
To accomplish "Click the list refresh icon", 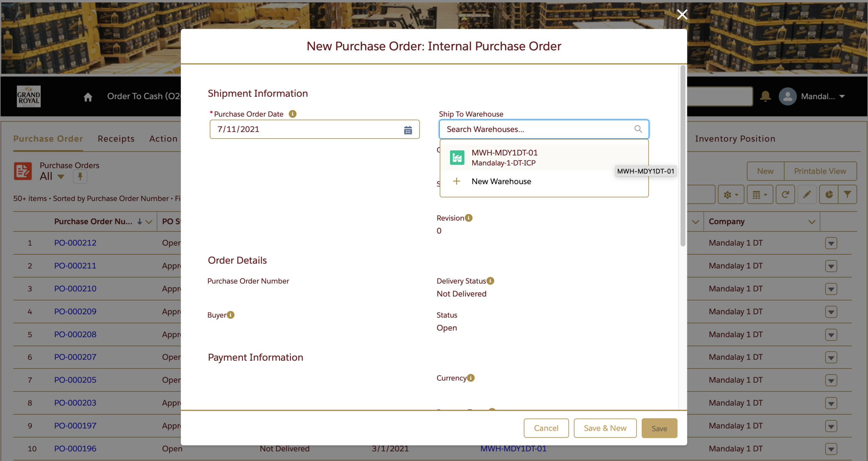I will [785, 195].
